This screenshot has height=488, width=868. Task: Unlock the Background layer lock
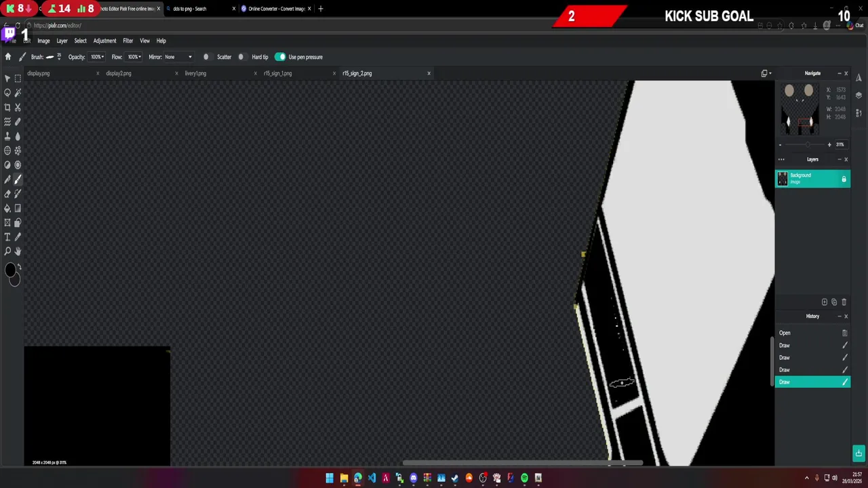pos(844,179)
